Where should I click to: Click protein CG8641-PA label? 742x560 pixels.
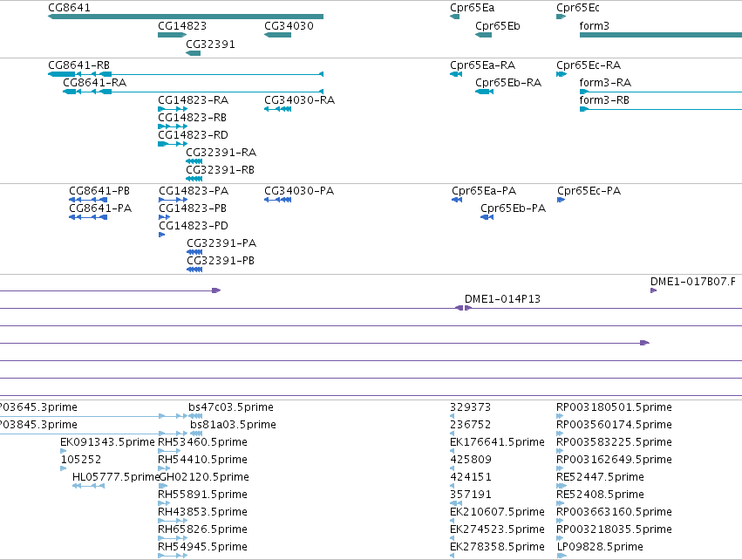click(x=100, y=208)
